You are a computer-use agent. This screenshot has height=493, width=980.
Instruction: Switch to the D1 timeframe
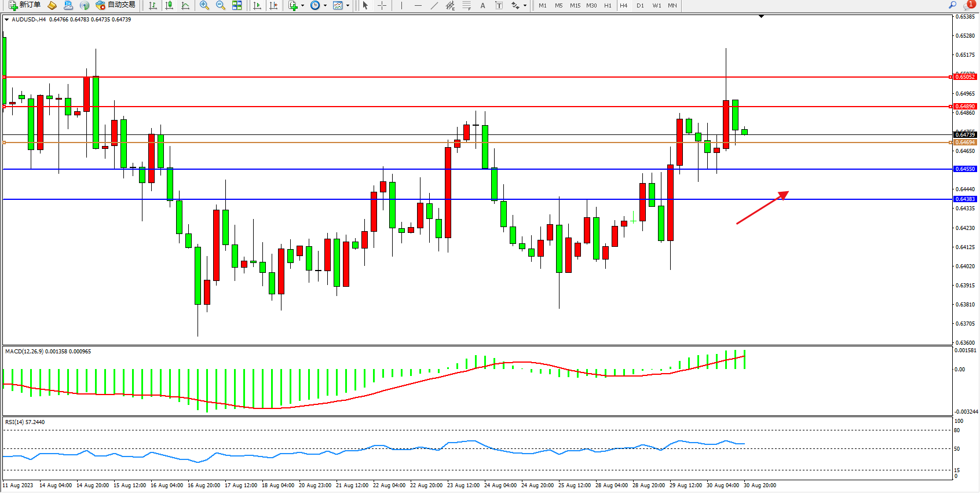point(640,5)
